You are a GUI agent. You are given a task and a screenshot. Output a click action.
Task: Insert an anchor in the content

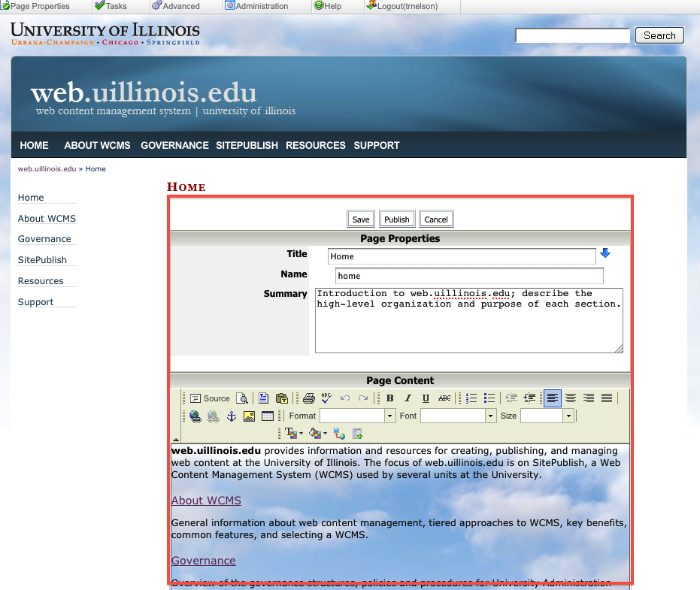232,416
